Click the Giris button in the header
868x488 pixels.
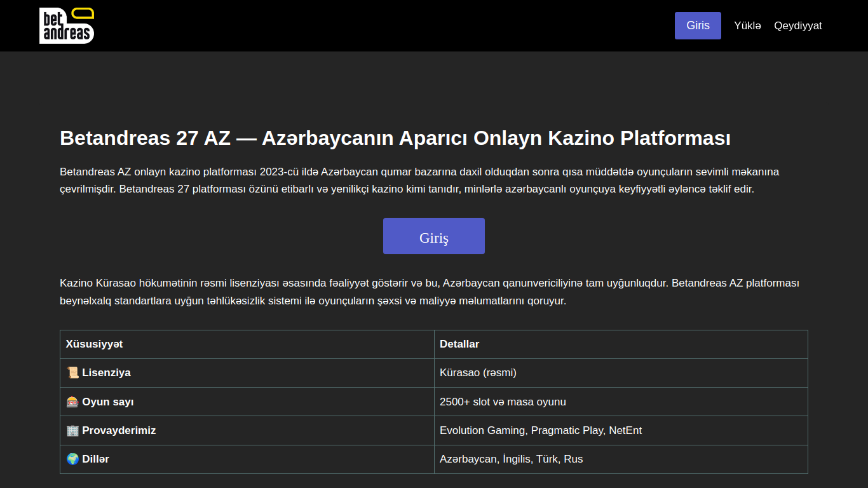[698, 25]
